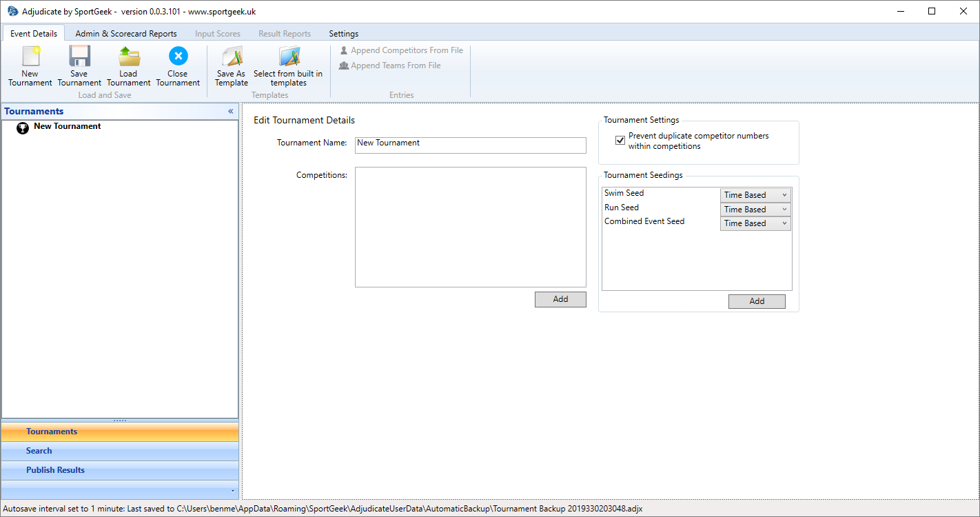Image resolution: width=980 pixels, height=517 pixels.
Task: Open the Settings tab
Action: [x=343, y=33]
